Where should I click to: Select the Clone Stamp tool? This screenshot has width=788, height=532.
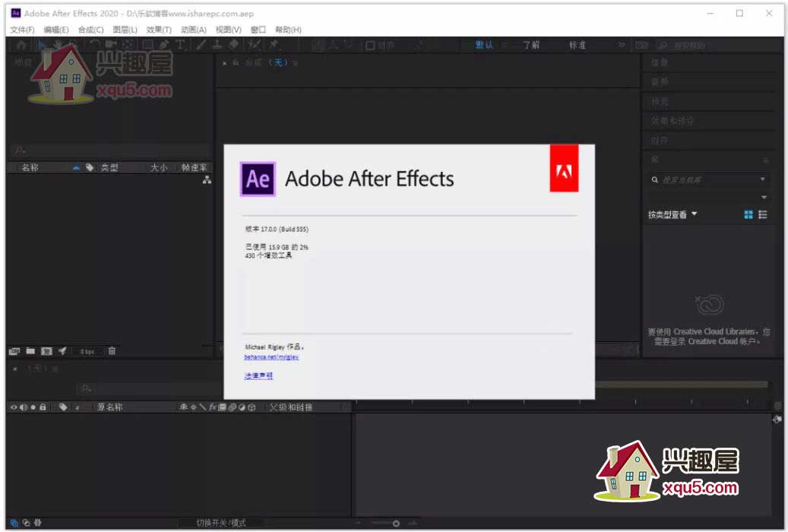coord(217,45)
